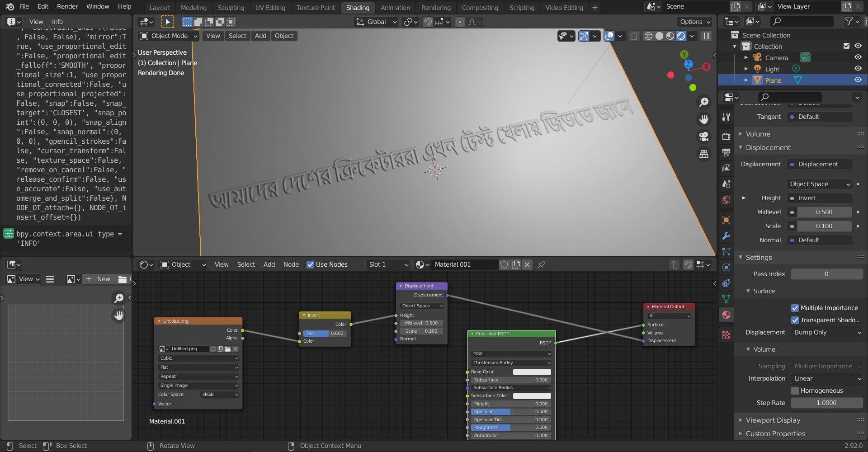Hide the Plane in the outliner
Viewport: 868px width, 452px height.
click(858, 80)
